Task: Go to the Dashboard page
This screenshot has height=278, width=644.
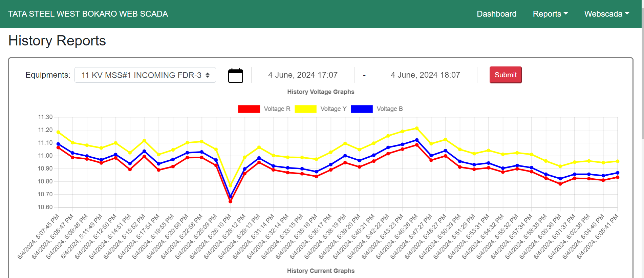Action: tap(496, 14)
